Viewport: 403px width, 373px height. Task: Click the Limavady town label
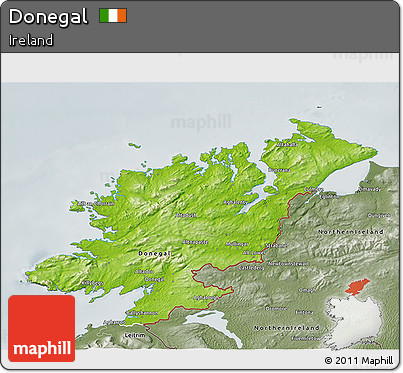369,190
